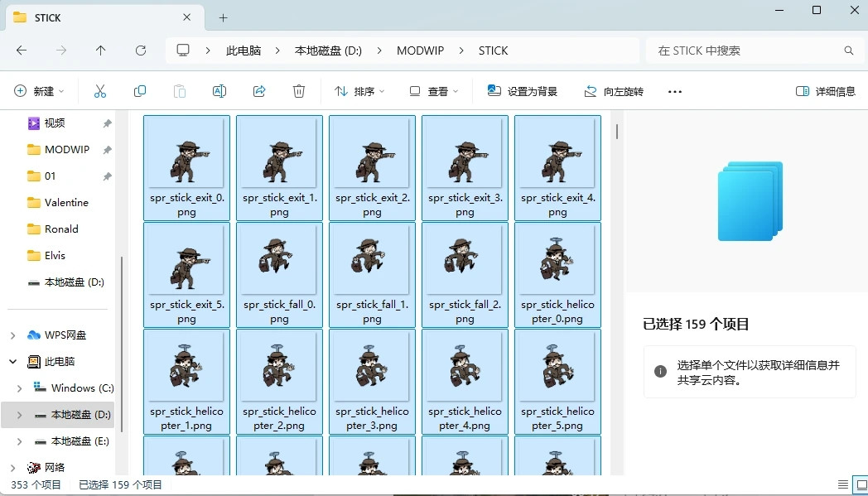Click 本地磁盘 (D:) in the address bar
Screen dimensions: 868x496
pos(328,51)
